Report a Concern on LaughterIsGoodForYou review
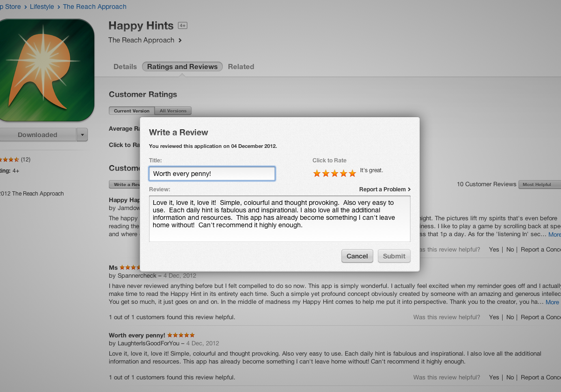This screenshot has width=561, height=392. (541, 378)
